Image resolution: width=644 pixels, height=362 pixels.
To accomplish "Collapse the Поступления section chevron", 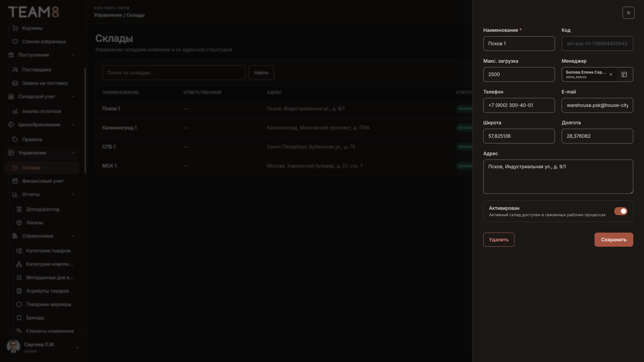I will [x=73, y=55].
